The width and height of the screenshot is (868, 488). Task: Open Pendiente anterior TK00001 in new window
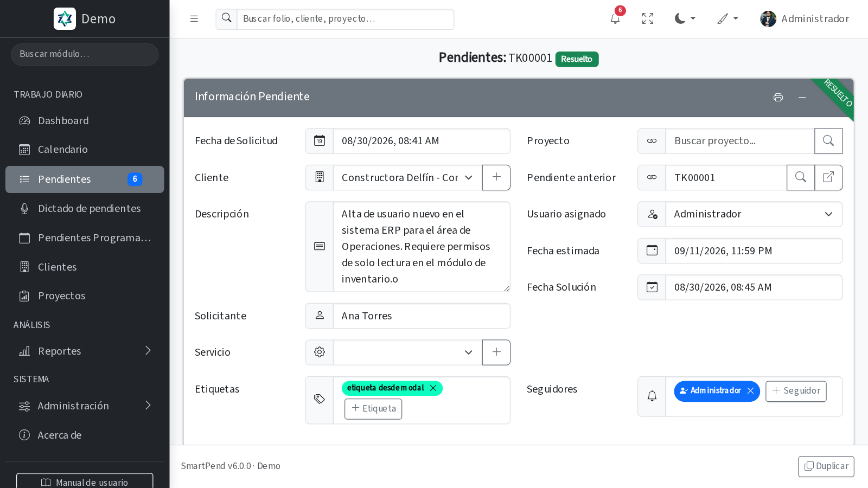point(829,177)
